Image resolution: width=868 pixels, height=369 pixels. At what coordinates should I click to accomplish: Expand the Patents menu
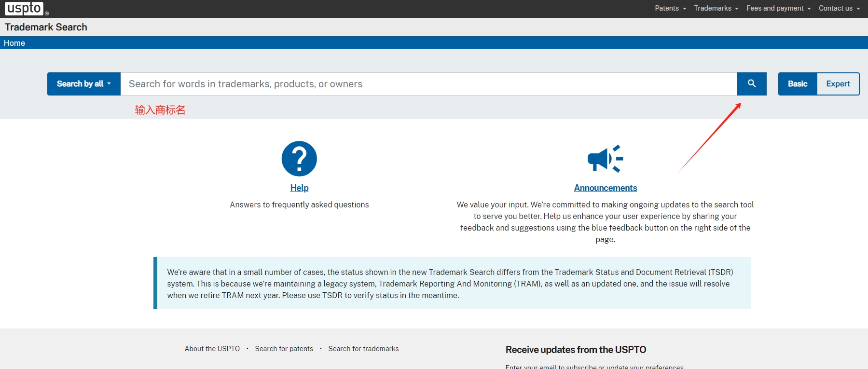670,8
